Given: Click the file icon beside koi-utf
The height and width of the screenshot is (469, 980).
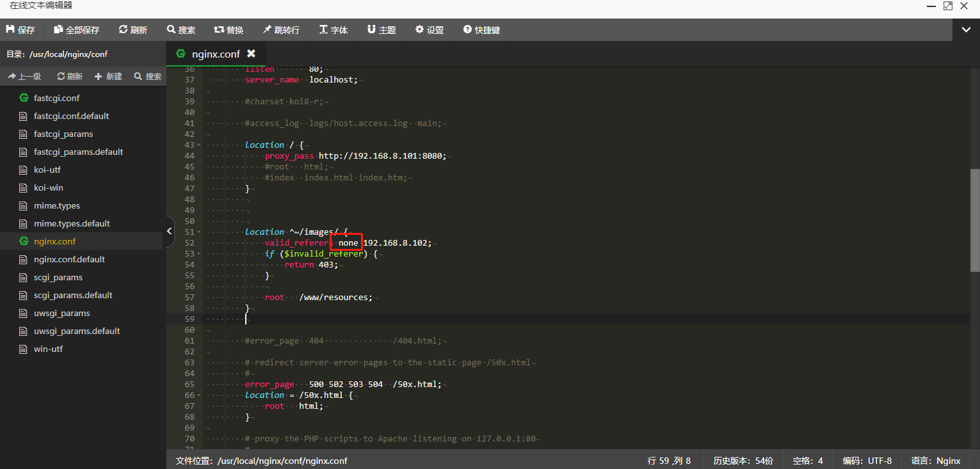Looking at the screenshot, I should tap(23, 170).
